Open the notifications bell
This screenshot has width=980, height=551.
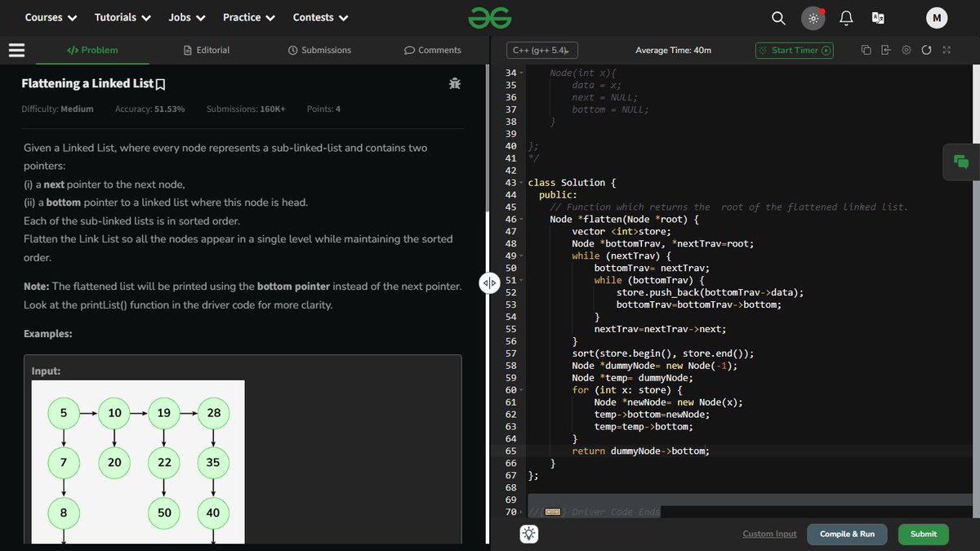(x=846, y=18)
